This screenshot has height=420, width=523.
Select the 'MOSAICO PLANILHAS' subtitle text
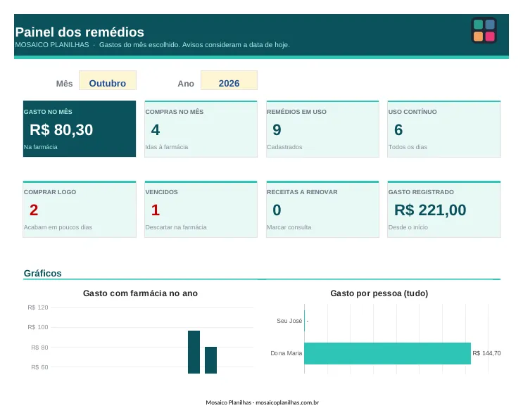(x=52, y=45)
